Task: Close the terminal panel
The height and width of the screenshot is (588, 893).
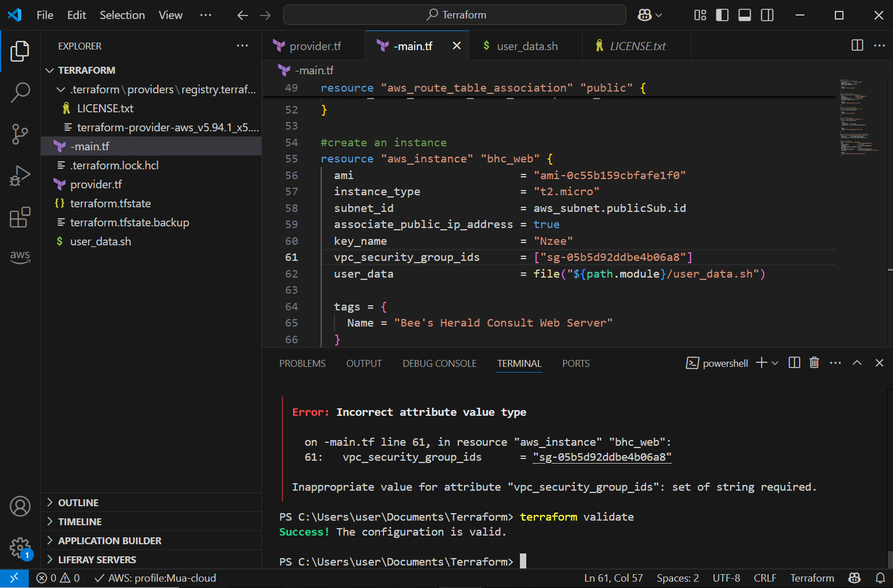Action: [x=879, y=363]
